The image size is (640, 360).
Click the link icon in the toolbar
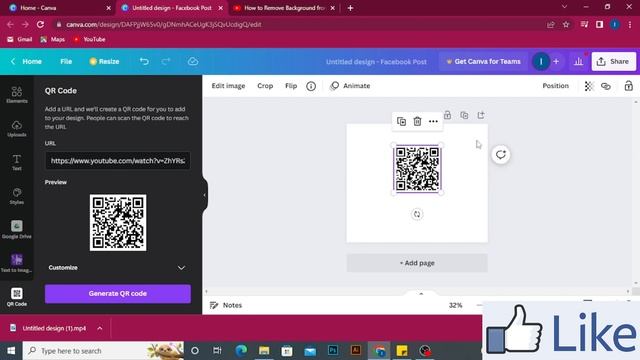(606, 86)
